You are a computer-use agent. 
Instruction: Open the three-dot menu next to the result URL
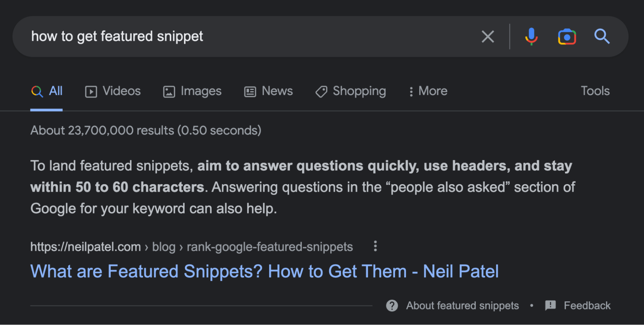pos(375,246)
